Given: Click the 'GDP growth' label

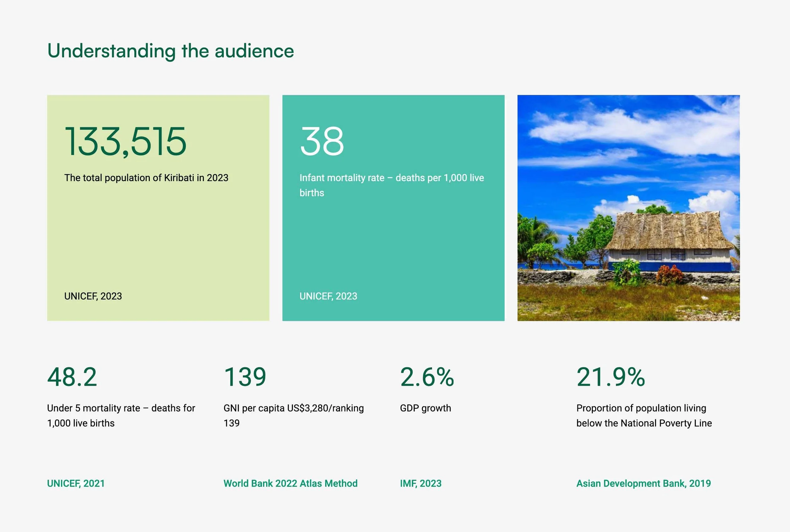Looking at the screenshot, I should 425,408.
